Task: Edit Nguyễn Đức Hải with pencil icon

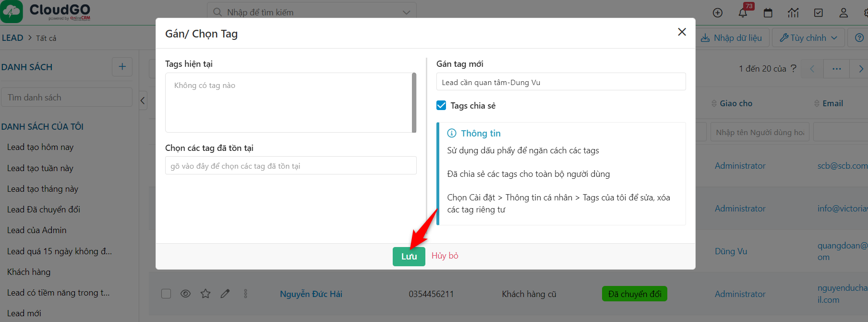Action: [x=225, y=294]
